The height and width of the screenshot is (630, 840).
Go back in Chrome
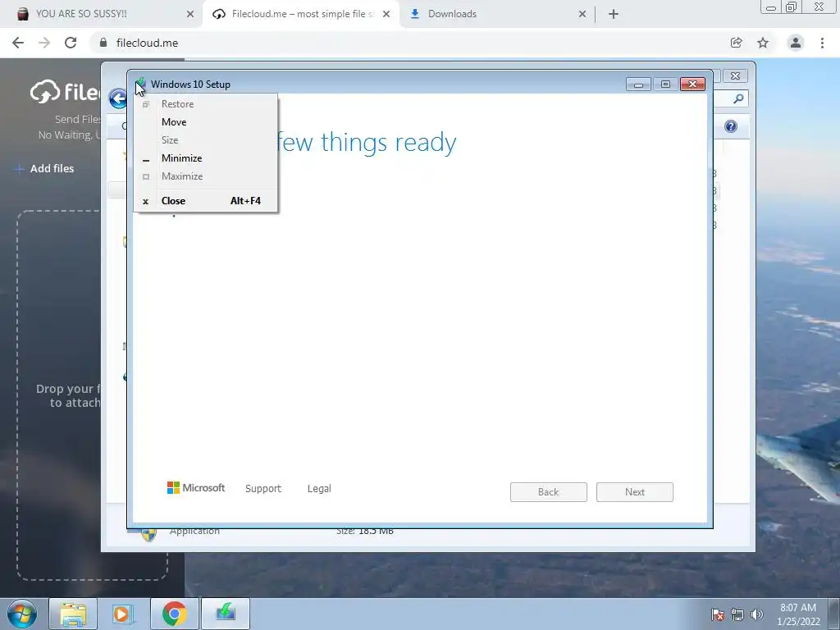18,43
